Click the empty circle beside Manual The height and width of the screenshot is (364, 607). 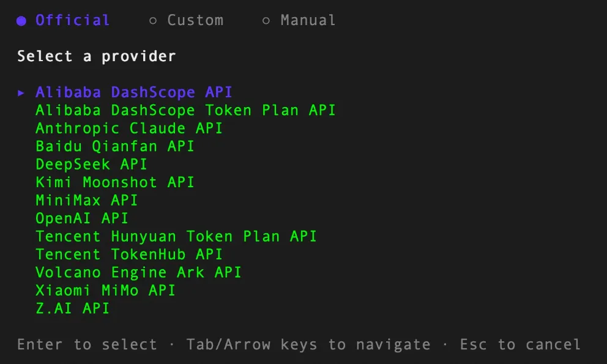coord(266,21)
